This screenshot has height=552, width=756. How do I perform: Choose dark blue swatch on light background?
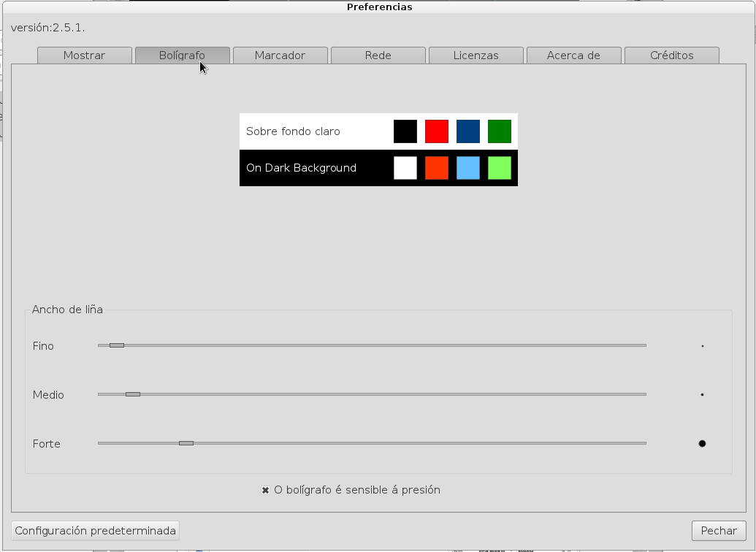[467, 131]
